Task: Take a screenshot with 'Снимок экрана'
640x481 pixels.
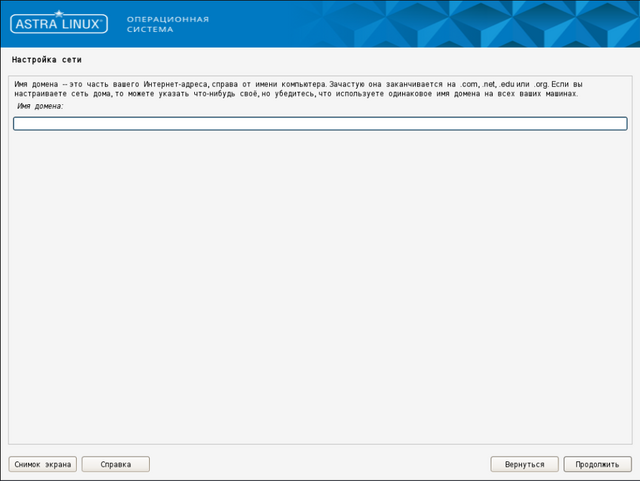Action: (43, 464)
